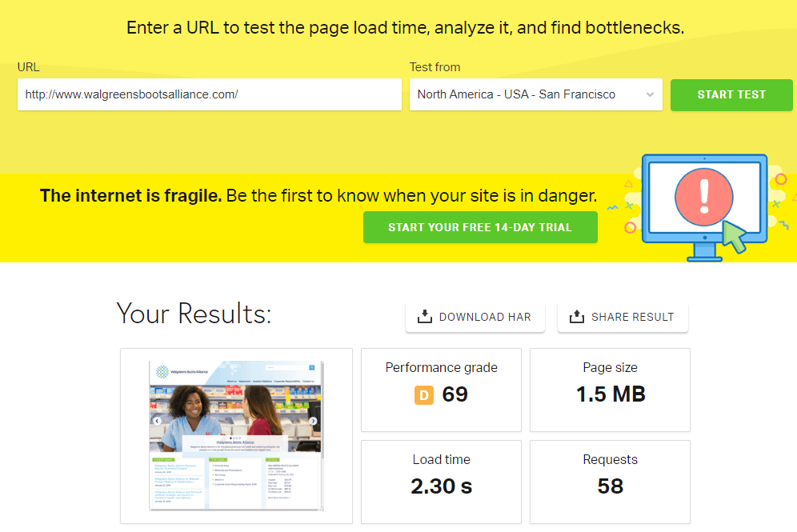Select the Requests 58 card
Screen dimensions: 797x532
610,482
